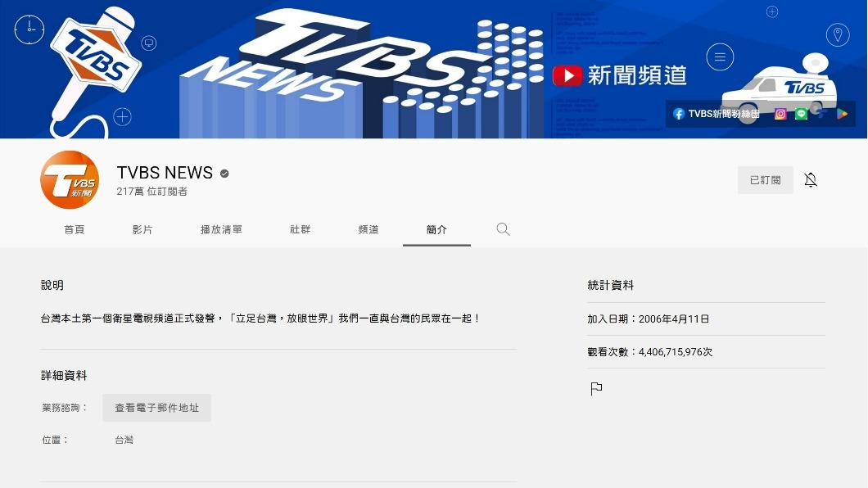Click the verified badge next to TVBS NEWS
Viewport: 868px width, 488px height.
tap(224, 174)
